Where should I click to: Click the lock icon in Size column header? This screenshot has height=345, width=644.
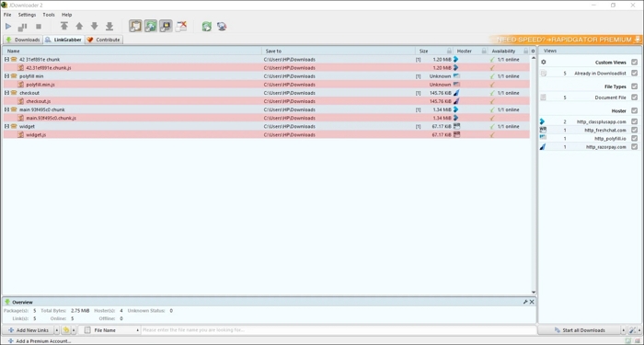point(449,51)
